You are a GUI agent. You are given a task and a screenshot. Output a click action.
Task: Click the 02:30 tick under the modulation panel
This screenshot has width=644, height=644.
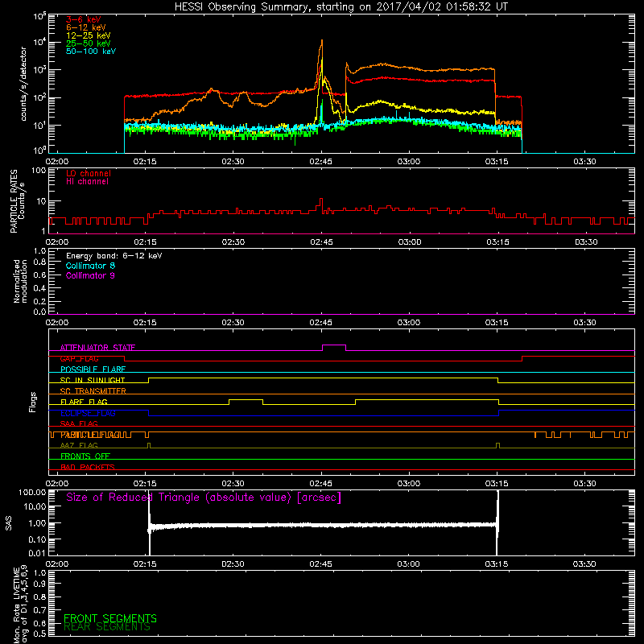point(233,323)
